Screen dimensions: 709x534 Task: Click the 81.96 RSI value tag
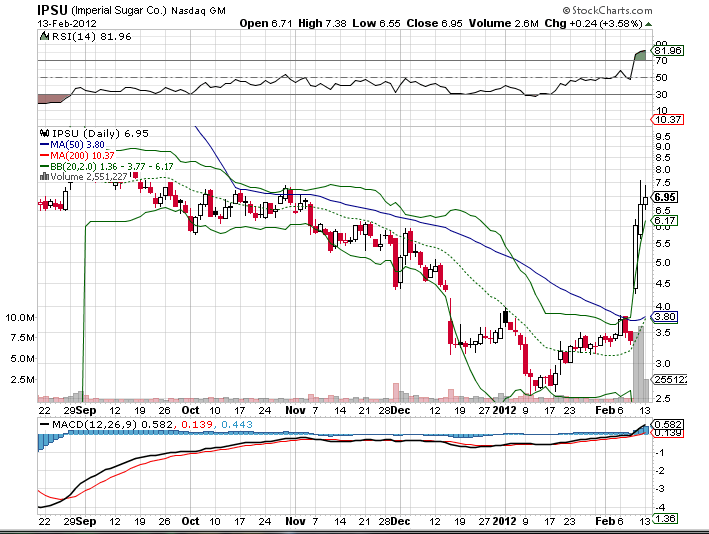point(668,50)
